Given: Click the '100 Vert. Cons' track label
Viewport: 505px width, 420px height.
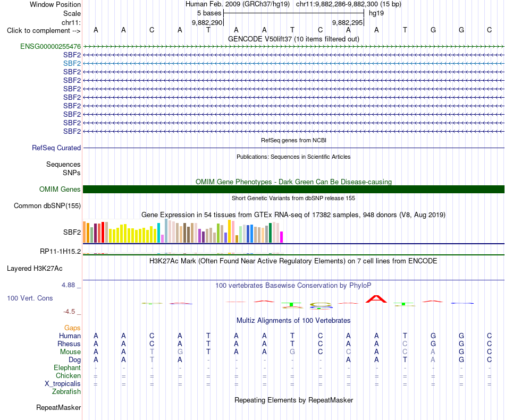Looking at the screenshot, I should pos(30,298).
